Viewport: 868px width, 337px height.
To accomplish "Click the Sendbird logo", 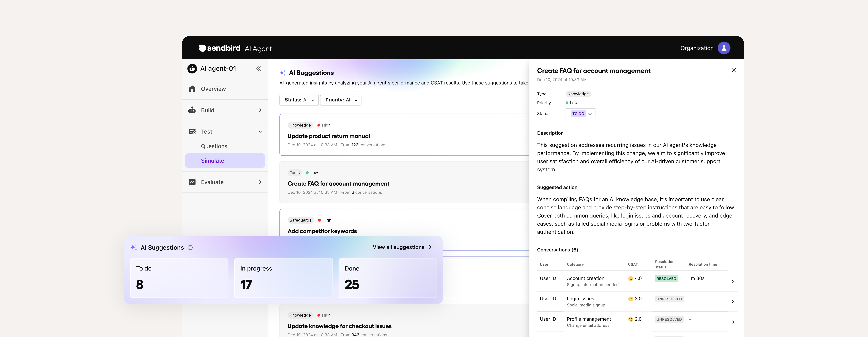I will click(x=219, y=48).
